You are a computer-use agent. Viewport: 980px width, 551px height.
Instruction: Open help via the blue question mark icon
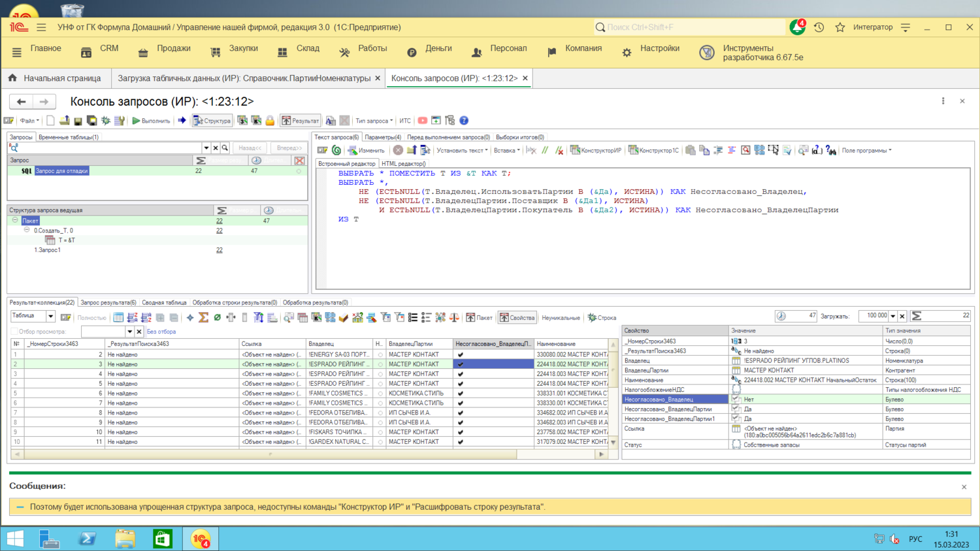click(464, 121)
